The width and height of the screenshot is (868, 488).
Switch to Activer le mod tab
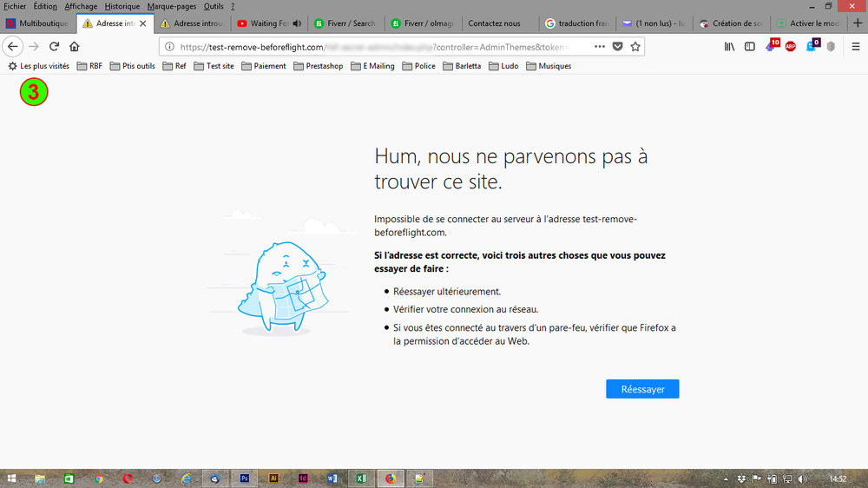[x=807, y=23]
